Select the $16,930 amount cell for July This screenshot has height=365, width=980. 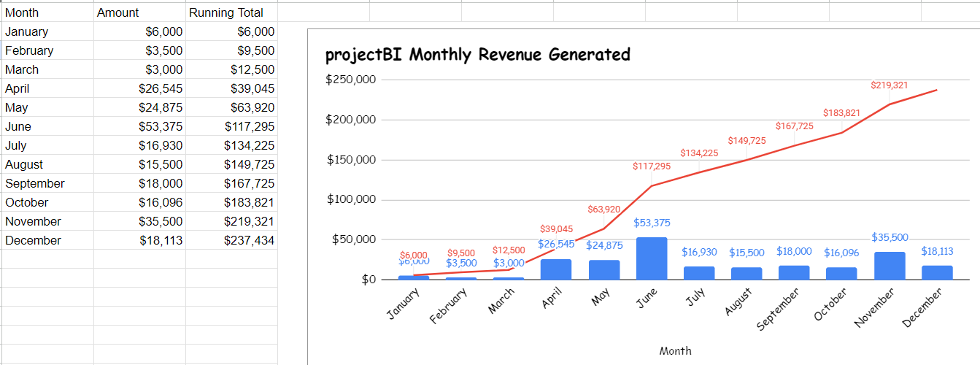[139, 145]
